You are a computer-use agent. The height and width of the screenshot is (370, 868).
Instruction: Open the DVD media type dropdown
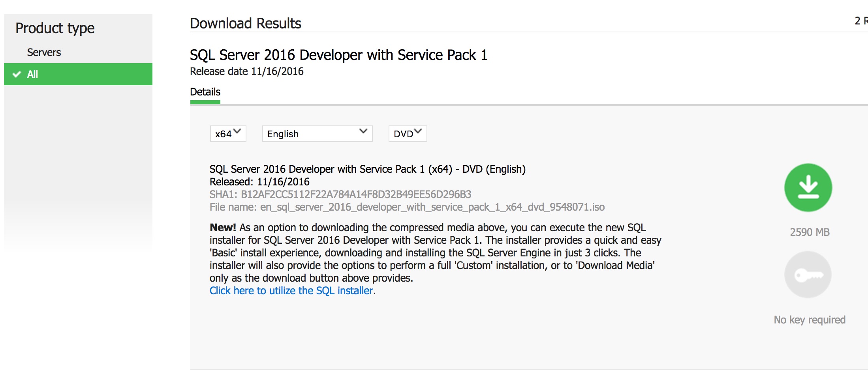408,134
